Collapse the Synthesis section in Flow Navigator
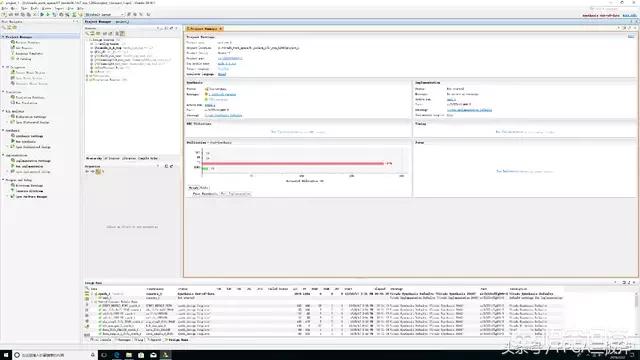 3,130
